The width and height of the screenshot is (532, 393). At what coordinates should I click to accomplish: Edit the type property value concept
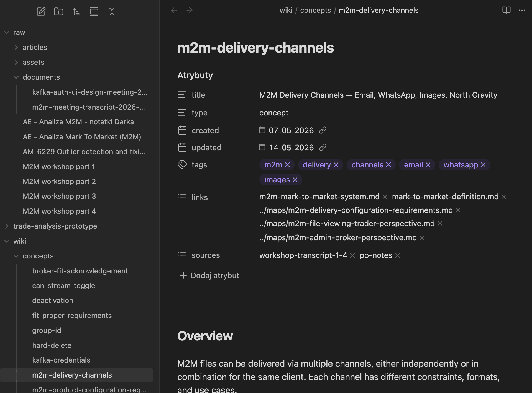click(274, 113)
